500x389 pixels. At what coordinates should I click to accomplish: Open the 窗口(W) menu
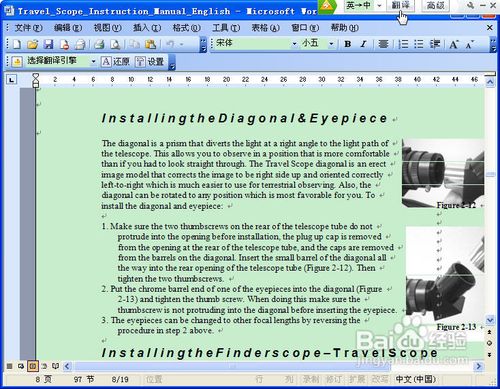(x=305, y=28)
